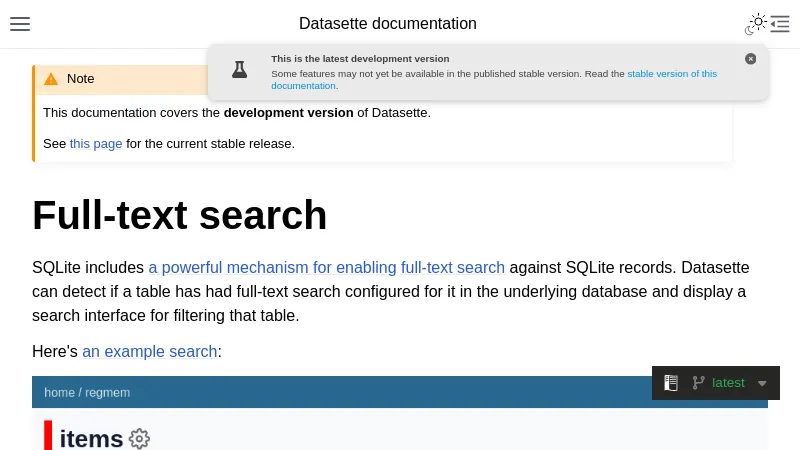The image size is (800, 450).
Task: Click 'regmem' in the screenshot breadcrumb
Action: (107, 392)
